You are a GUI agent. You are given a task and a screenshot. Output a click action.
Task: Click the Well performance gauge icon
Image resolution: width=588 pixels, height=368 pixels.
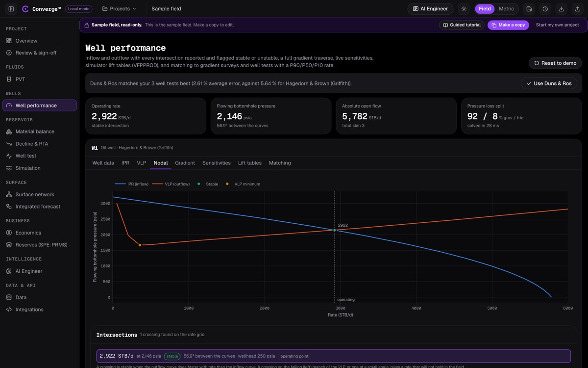[9, 105]
